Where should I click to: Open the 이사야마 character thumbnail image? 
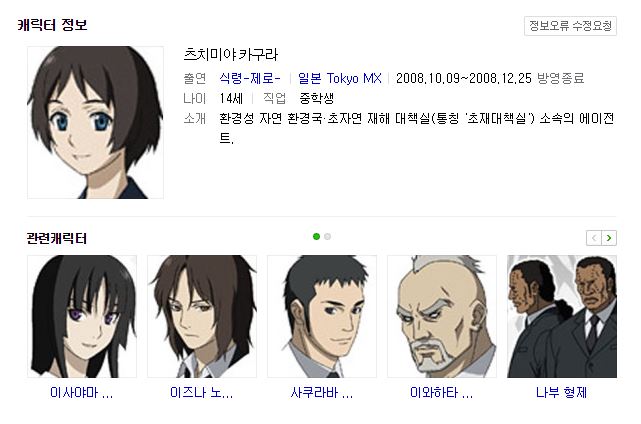82,316
